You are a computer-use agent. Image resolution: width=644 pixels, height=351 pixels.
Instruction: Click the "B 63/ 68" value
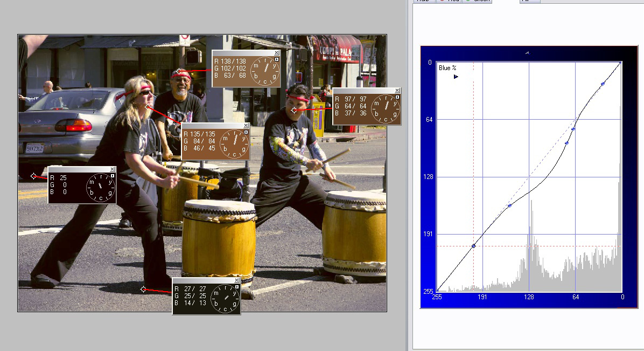(230, 75)
